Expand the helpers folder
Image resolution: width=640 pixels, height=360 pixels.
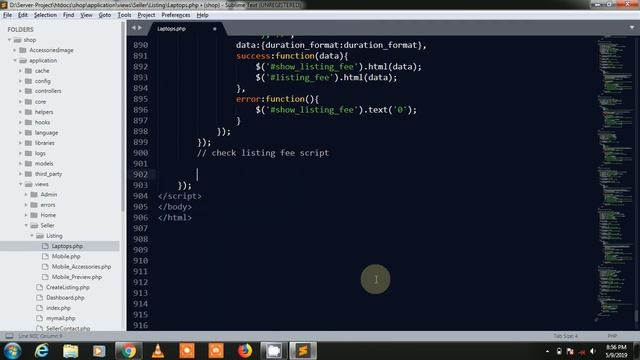pyautogui.click(x=20, y=112)
